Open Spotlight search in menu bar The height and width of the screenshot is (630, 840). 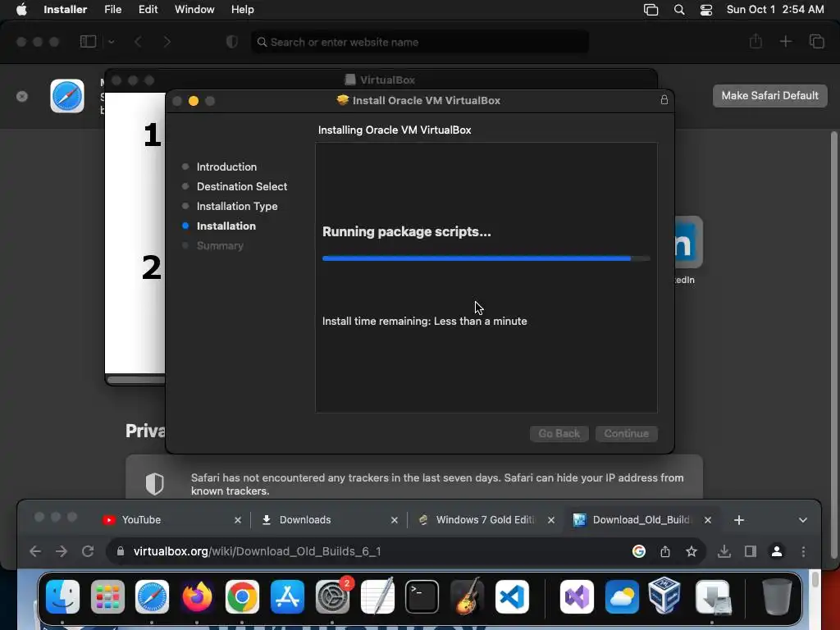678,10
